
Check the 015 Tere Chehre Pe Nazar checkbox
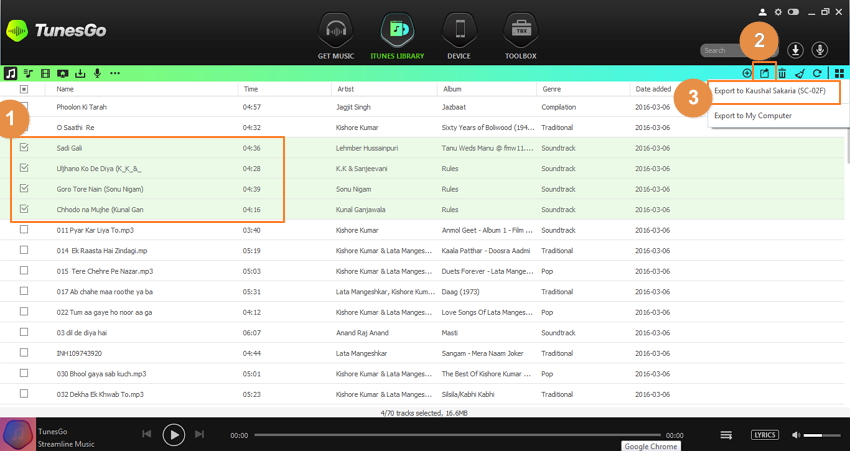[24, 270]
